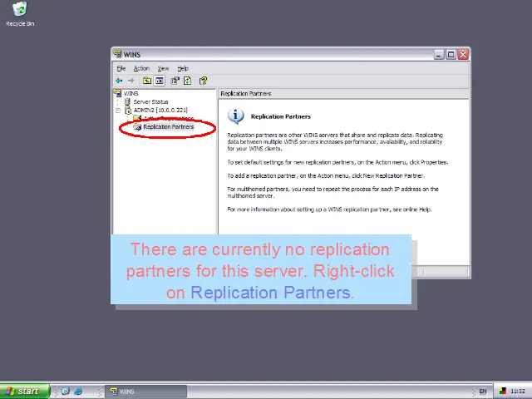Screen dimensions: 532x399
Task: Click the Refresh toolbar icon
Action: coord(188,81)
